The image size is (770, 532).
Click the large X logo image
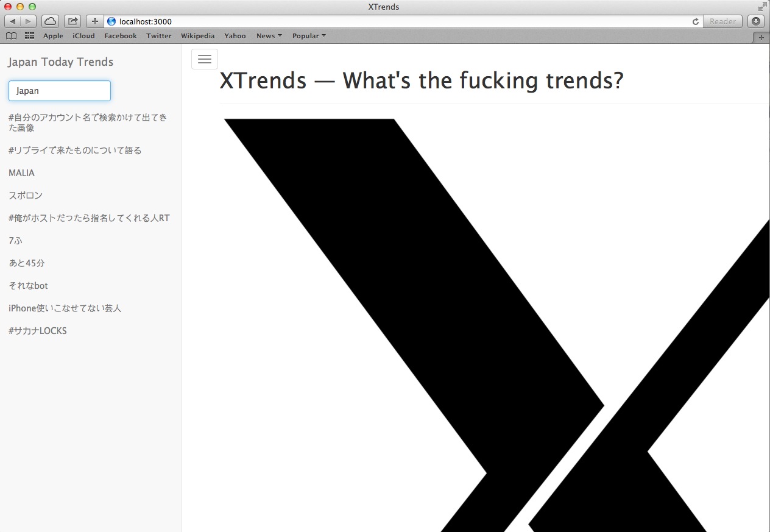(496, 325)
